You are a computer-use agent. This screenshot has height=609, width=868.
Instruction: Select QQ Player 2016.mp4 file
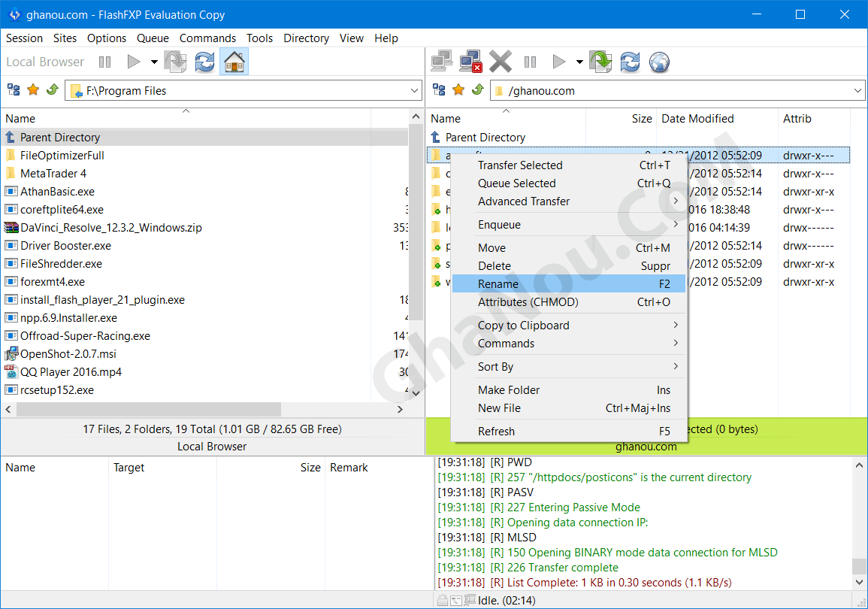pos(205,372)
